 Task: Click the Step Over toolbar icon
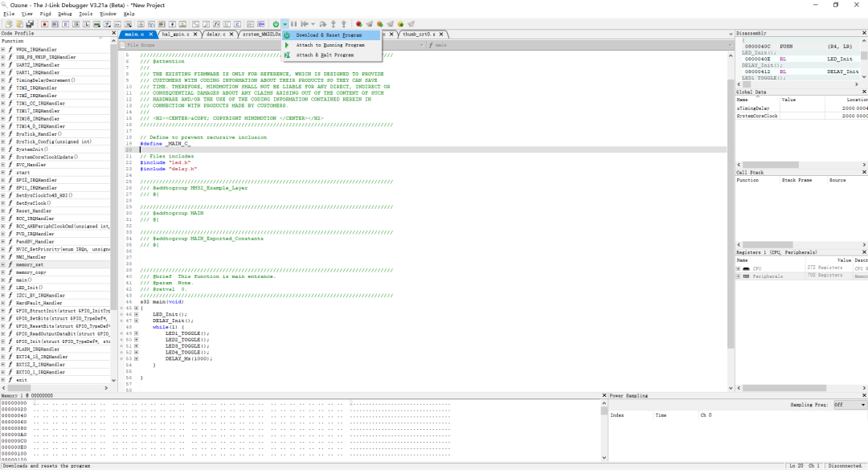tap(323, 24)
